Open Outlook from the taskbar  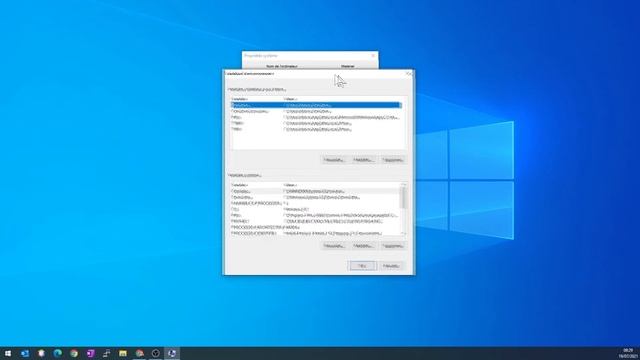pyautogui.click(x=24, y=353)
